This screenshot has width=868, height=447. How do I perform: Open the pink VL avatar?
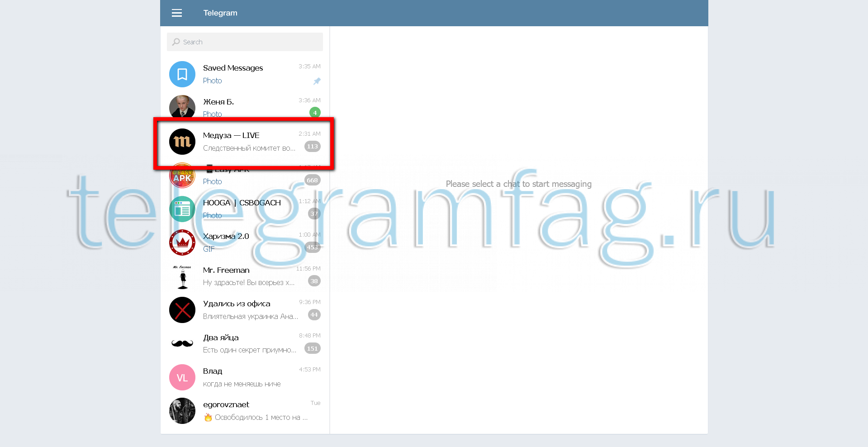point(182,377)
